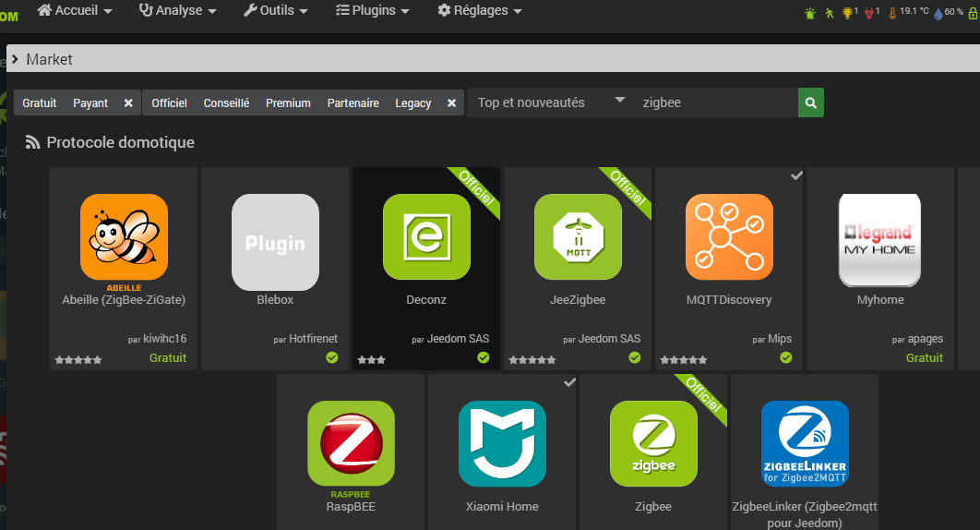This screenshot has width=980, height=530.
Task: Click the green padlock icon
Action: click(973, 13)
